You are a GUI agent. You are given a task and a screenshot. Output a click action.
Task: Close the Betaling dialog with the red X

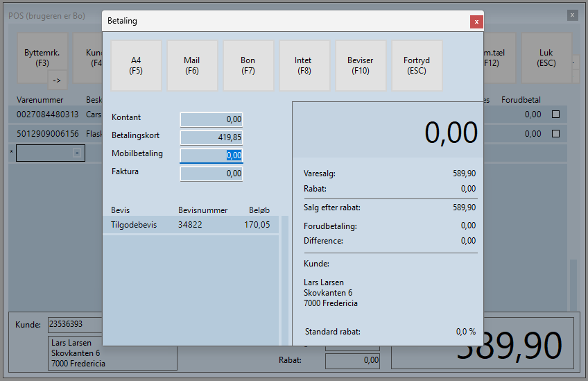(476, 21)
